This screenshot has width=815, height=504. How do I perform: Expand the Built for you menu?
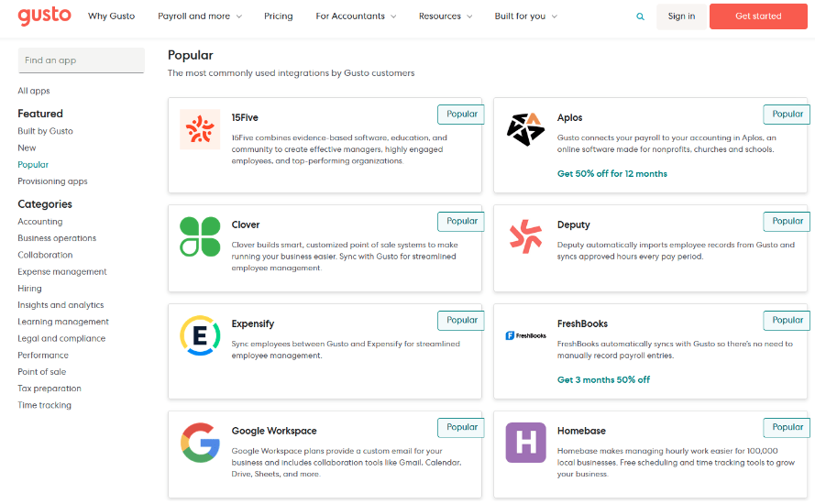coord(525,16)
